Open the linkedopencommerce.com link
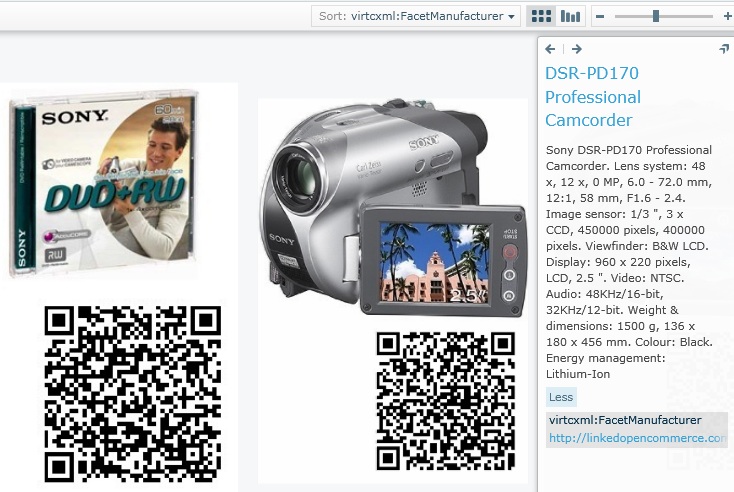 pos(637,438)
